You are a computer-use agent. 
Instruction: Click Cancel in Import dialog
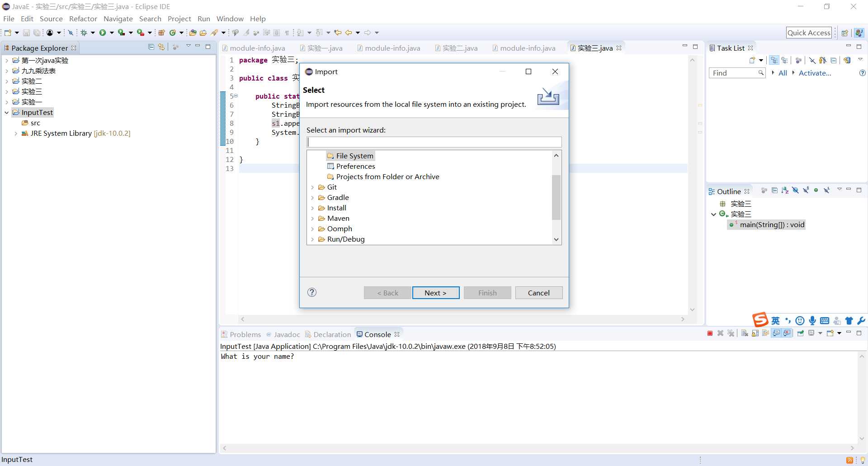(539, 293)
